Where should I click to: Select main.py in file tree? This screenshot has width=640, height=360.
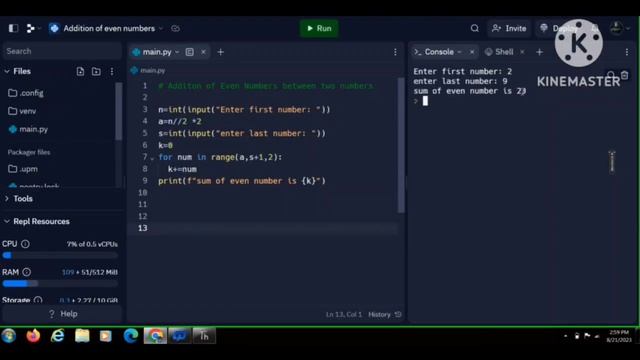pos(28,129)
